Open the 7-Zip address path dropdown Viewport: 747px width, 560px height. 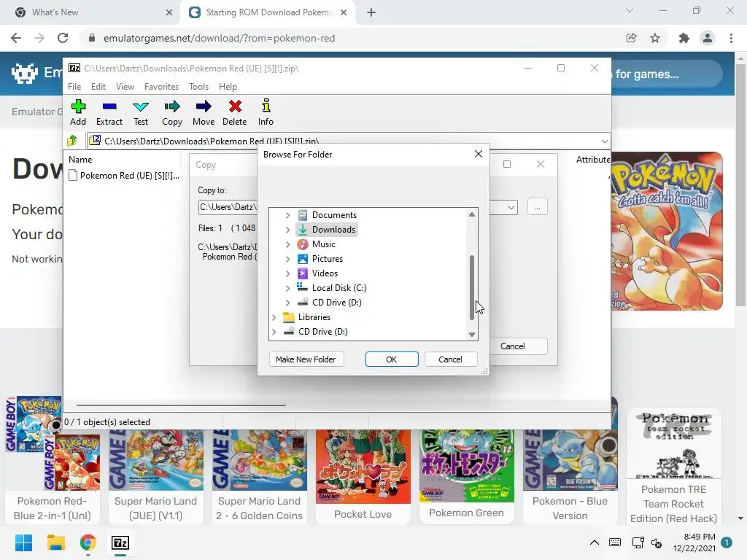604,141
